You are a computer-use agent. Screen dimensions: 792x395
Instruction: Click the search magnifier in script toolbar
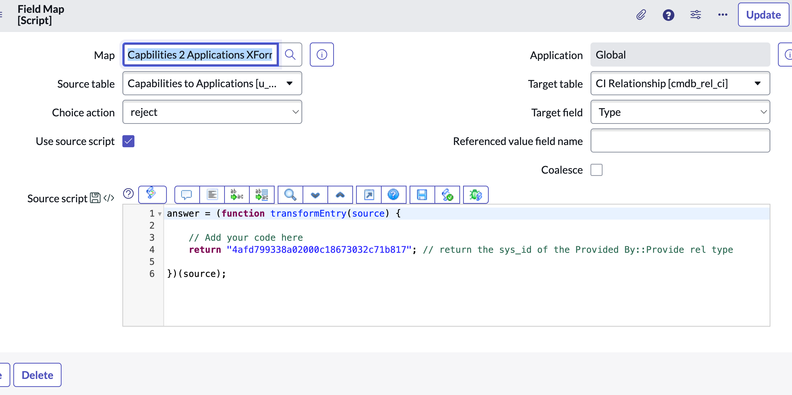coord(290,194)
